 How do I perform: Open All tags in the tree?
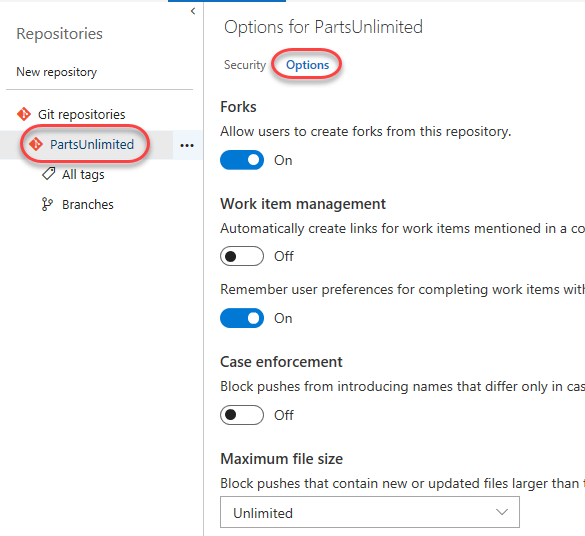click(x=83, y=174)
